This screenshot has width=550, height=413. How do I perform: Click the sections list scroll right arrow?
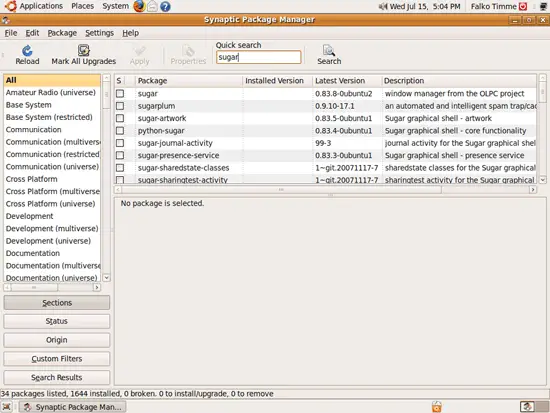click(96, 287)
